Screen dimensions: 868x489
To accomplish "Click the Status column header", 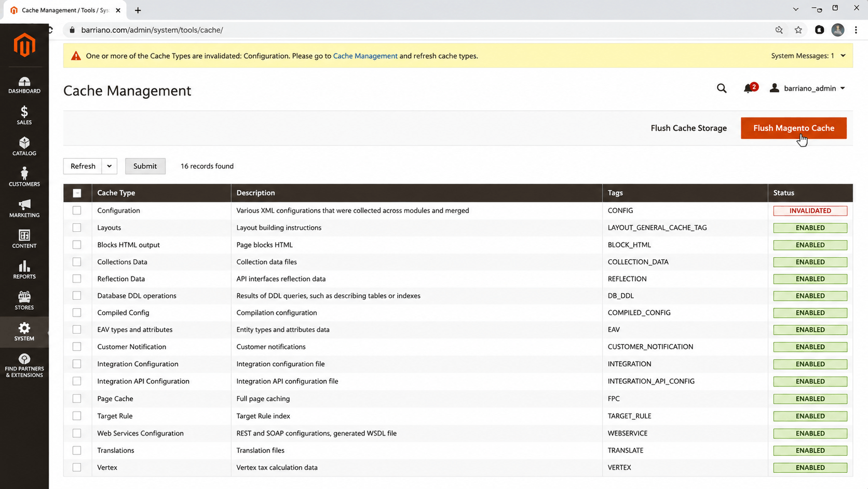I will click(783, 193).
